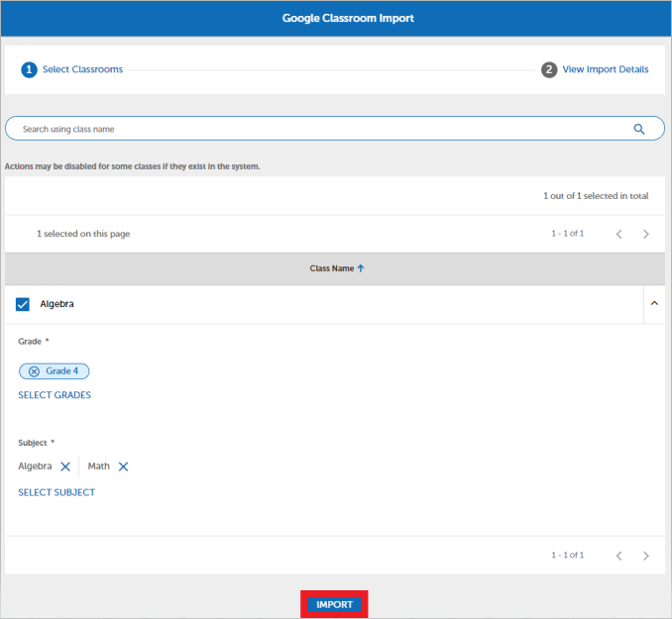The height and width of the screenshot is (619, 672).
Task: Remove the Algebra subject tag
Action: coord(65,466)
